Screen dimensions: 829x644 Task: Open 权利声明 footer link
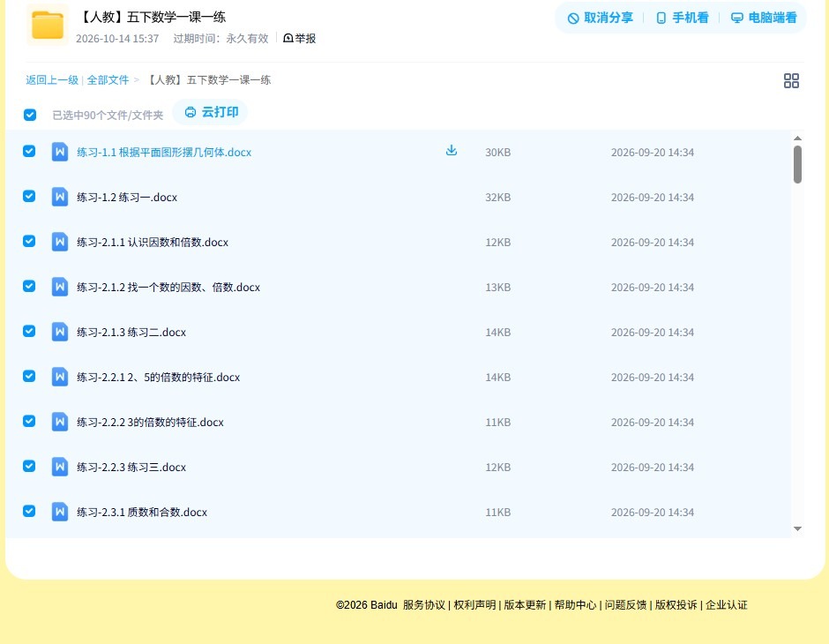pyautogui.click(x=474, y=605)
